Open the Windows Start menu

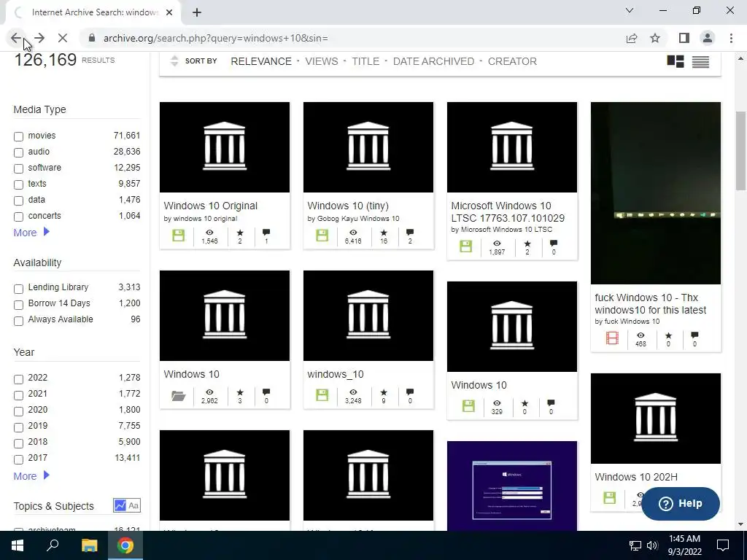pos(18,545)
